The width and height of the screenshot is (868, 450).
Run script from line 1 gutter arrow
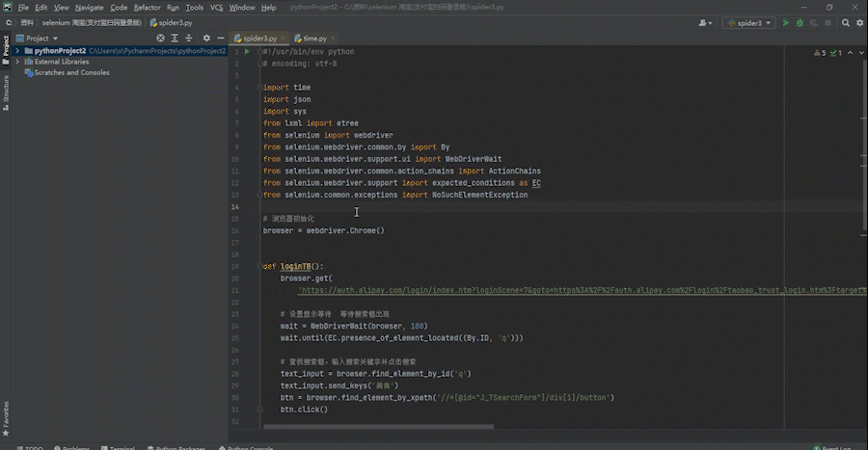[247, 51]
